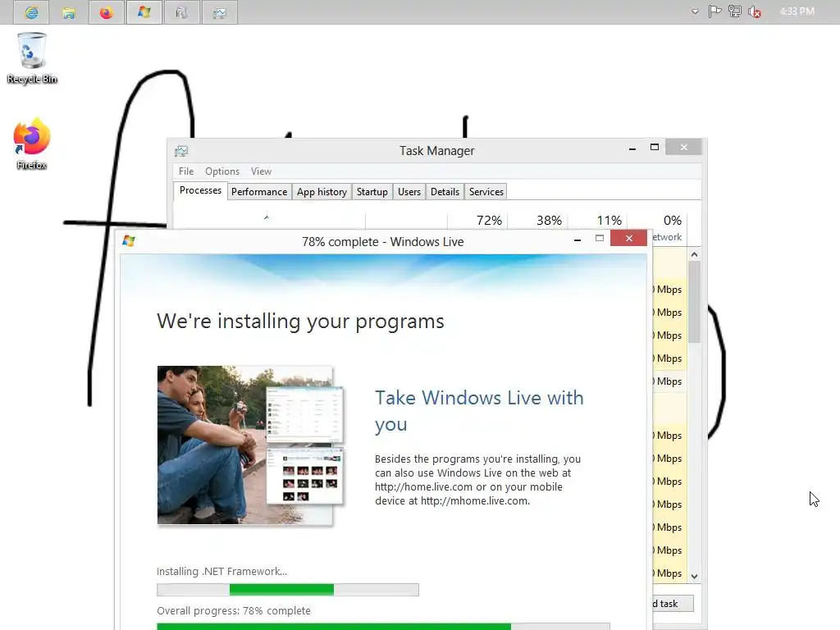Open the 4:33 PM clock

coord(797,11)
